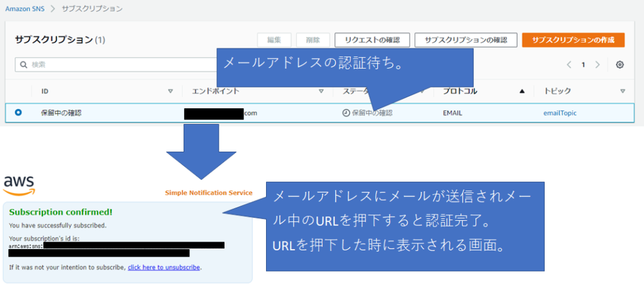644x290 pixels.
Task: Click the click here to unsubscribe link
Action: pos(164,267)
